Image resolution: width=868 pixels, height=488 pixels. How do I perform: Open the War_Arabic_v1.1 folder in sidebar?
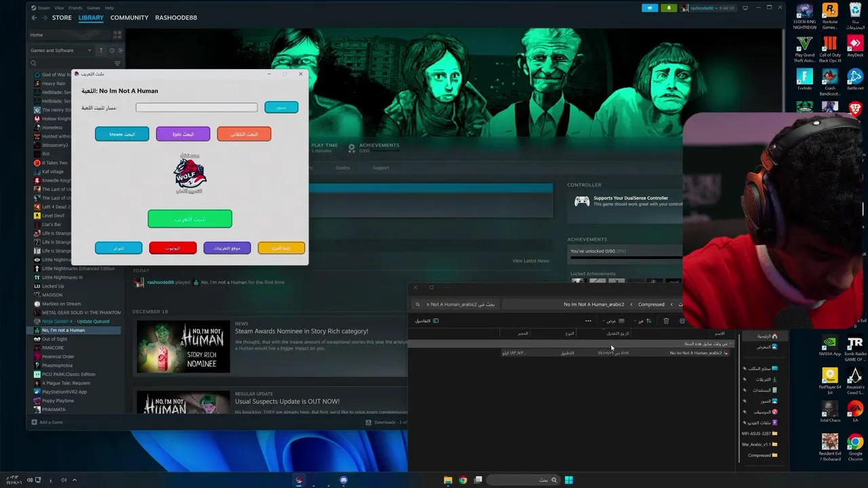tap(759, 445)
